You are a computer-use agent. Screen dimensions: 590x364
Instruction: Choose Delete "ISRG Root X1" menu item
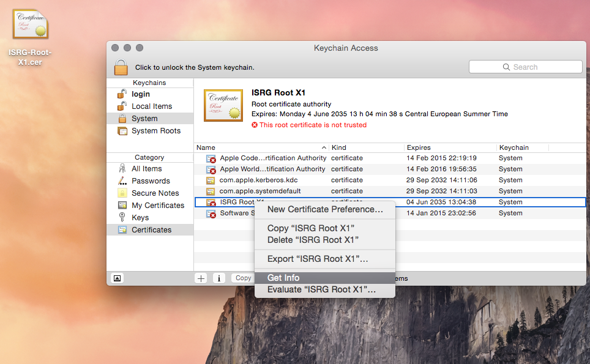pos(325,240)
